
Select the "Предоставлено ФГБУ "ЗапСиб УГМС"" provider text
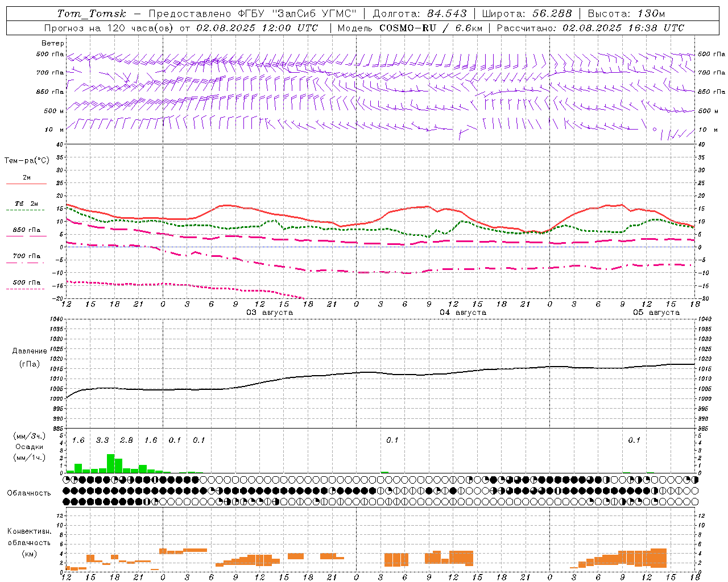253,14
